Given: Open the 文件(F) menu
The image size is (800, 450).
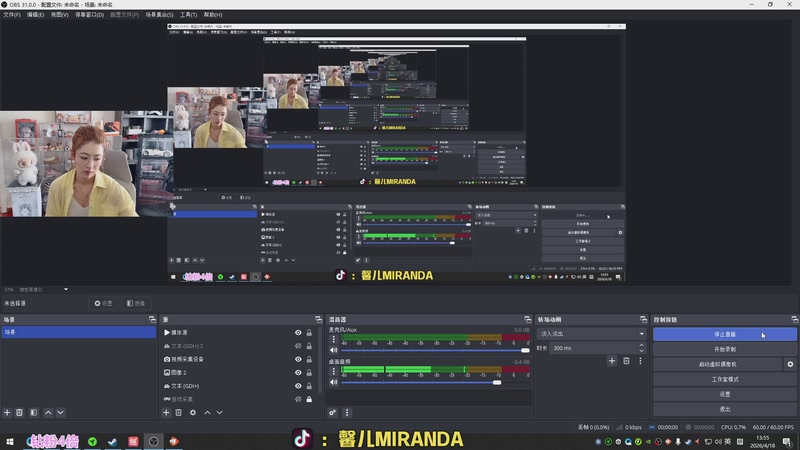Looking at the screenshot, I should click(x=12, y=15).
